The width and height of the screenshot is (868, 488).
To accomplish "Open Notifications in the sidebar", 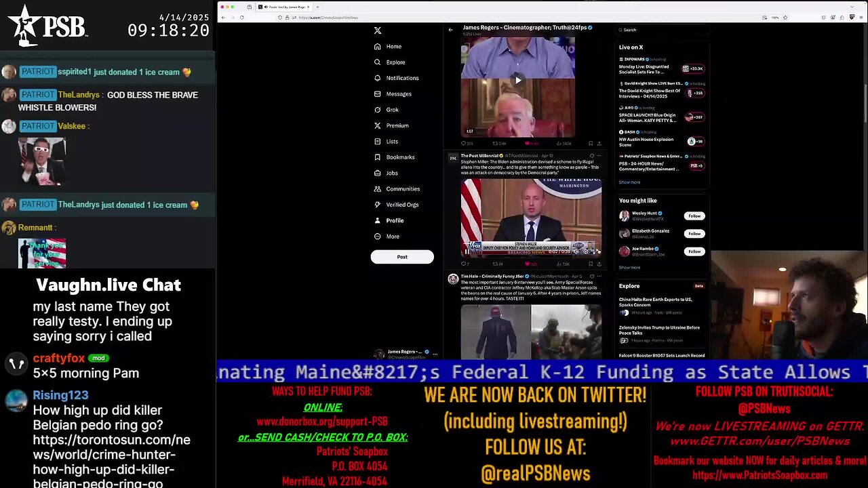I will coord(396,78).
